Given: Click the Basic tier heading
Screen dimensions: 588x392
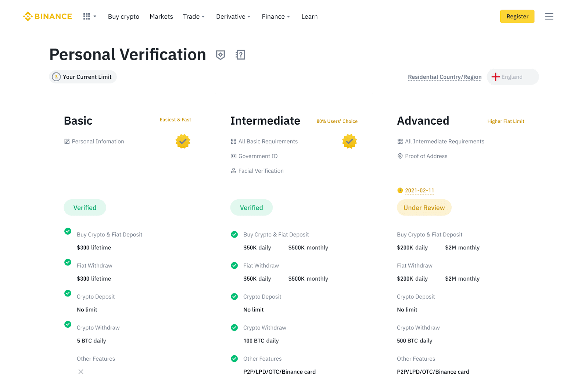Looking at the screenshot, I should (78, 121).
